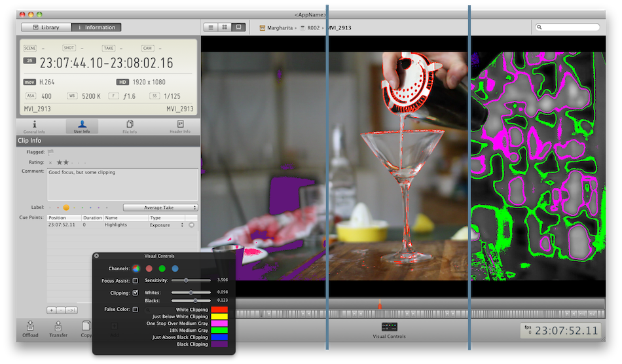This screenshot has width=622, height=364.
Task: Open the Average Take dropdown
Action: pyautogui.click(x=160, y=208)
